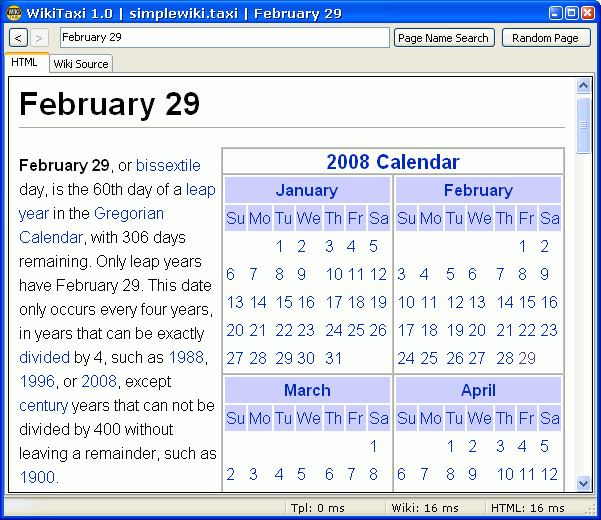This screenshot has height=520, width=601.
Task: Click the scrollbar down arrow
Action: coord(583,484)
